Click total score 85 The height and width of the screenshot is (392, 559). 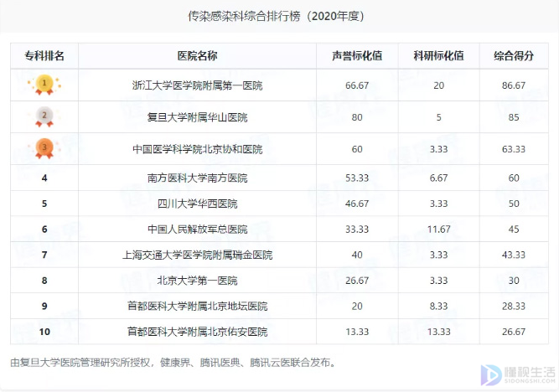click(514, 117)
